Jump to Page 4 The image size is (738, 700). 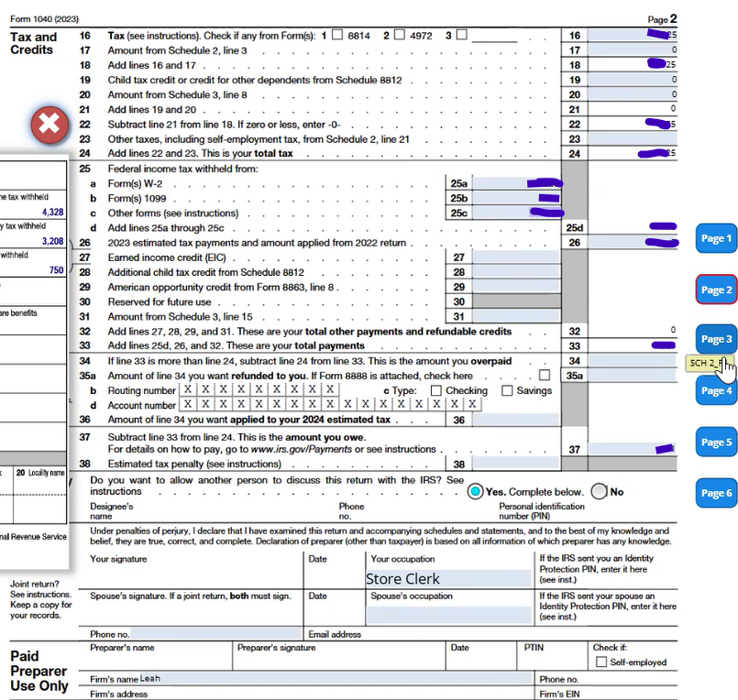click(716, 390)
